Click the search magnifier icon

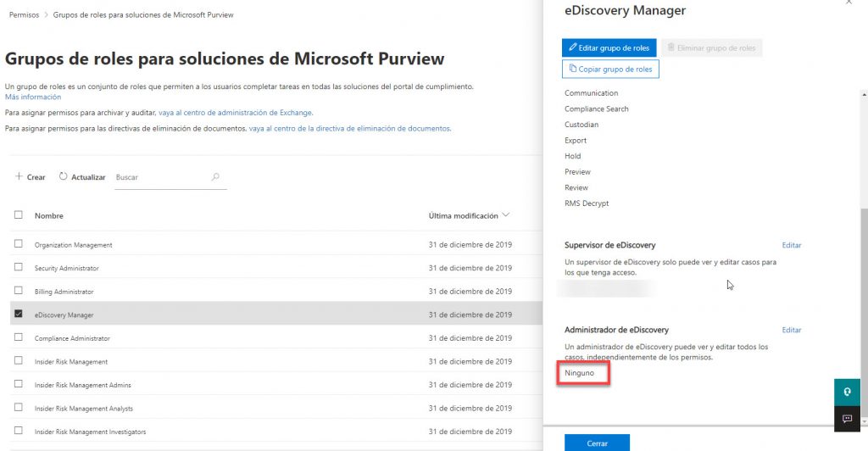[x=215, y=177]
